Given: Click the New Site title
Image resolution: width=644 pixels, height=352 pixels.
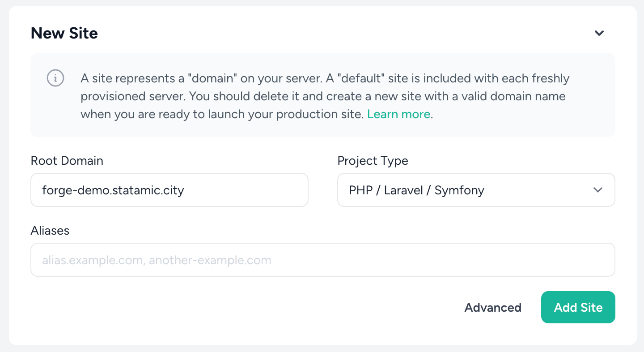Looking at the screenshot, I should (64, 33).
